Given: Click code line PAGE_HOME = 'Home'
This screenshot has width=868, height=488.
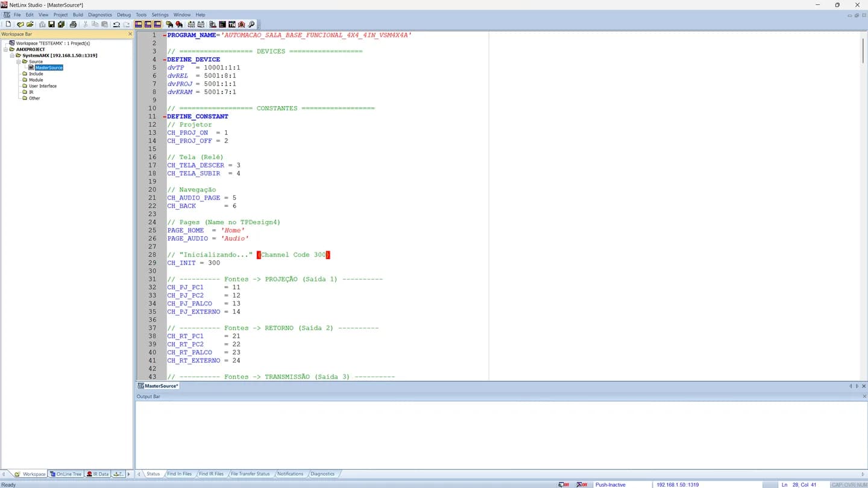Looking at the screenshot, I should coord(206,231).
